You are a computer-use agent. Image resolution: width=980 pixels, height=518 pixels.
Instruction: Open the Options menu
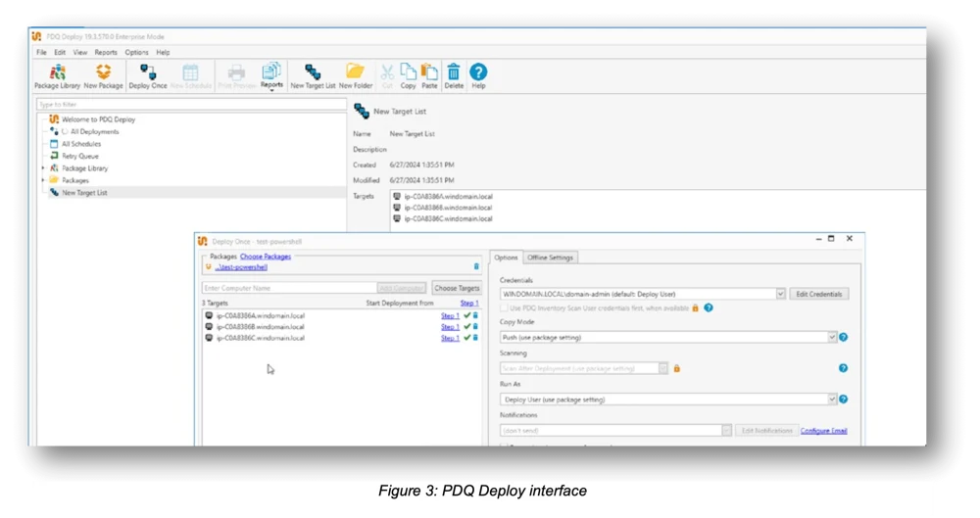(x=136, y=53)
